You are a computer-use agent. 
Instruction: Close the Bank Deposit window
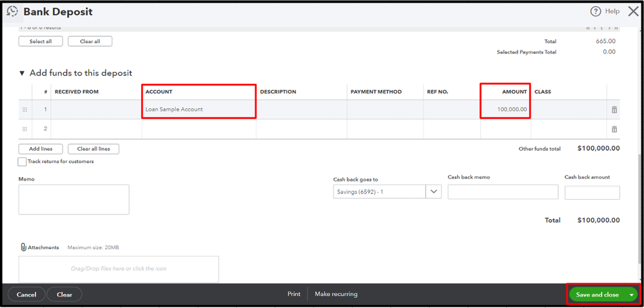pos(633,12)
